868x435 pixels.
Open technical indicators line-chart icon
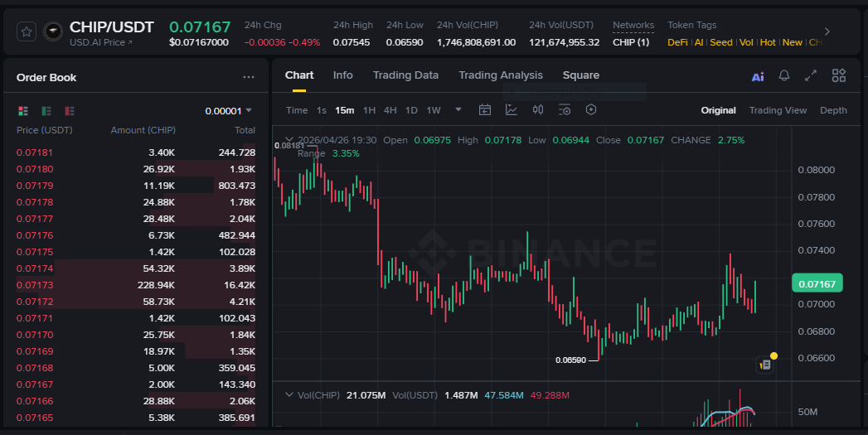click(512, 109)
